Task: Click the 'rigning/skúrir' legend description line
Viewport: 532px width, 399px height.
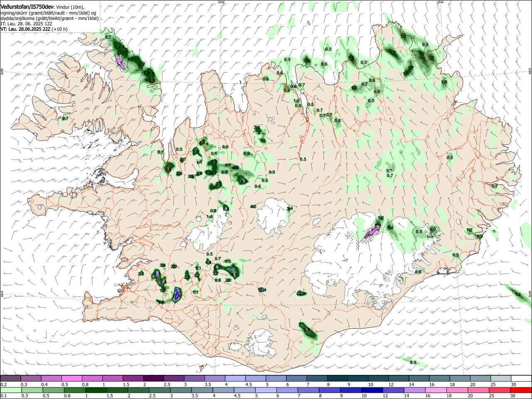Action: point(48,13)
